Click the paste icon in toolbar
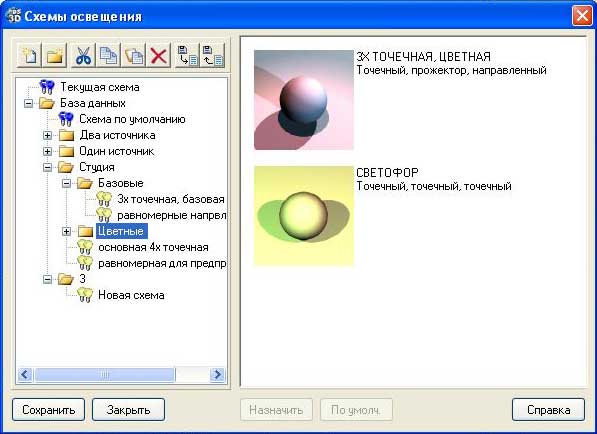This screenshot has height=434, width=597. point(134,56)
